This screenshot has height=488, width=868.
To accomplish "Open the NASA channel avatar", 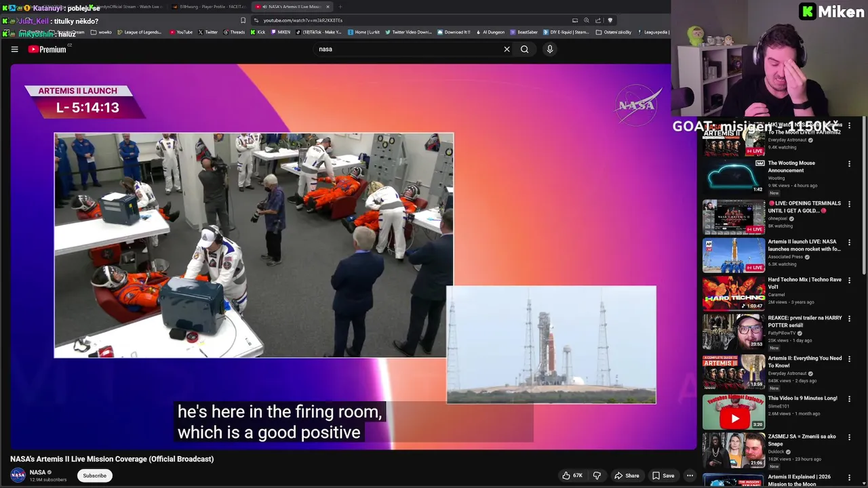I will tap(18, 476).
